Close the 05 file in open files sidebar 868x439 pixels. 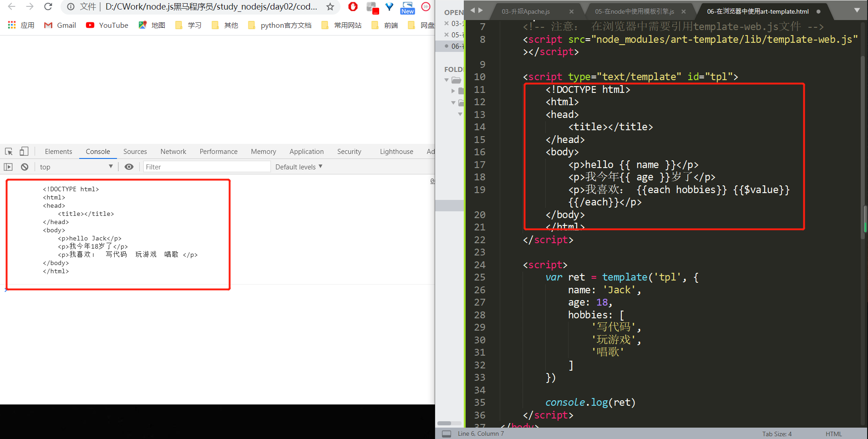point(447,35)
